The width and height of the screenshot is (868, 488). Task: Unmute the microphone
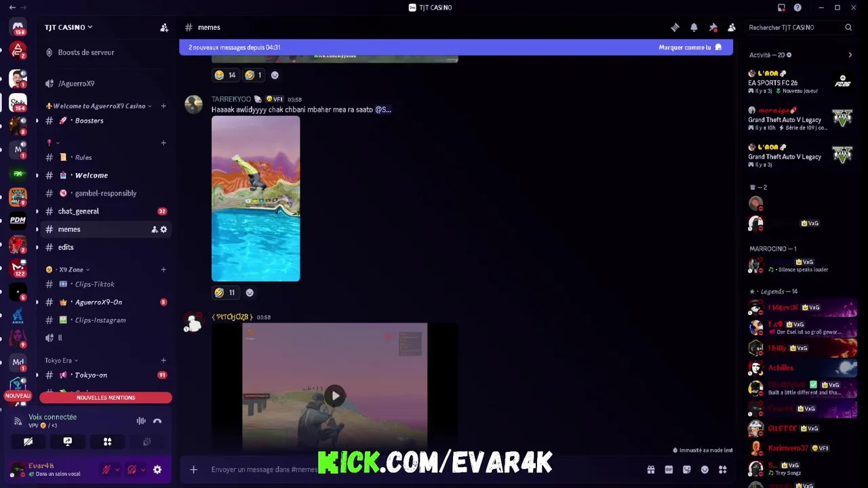click(106, 469)
